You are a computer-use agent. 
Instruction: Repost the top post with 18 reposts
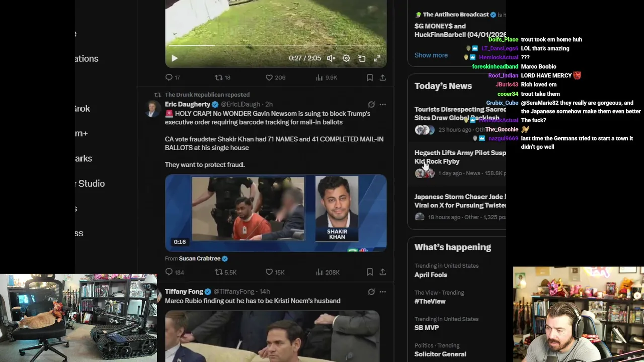point(222,77)
